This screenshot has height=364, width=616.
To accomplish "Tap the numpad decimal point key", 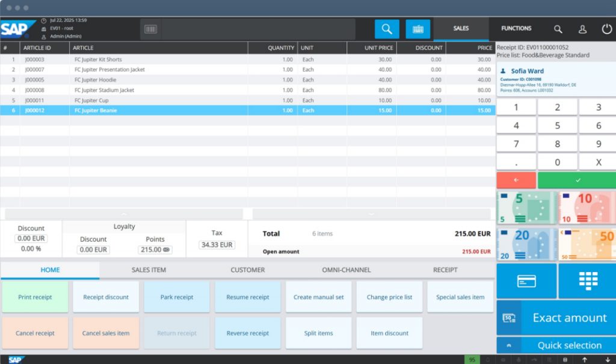I will 516,162.
